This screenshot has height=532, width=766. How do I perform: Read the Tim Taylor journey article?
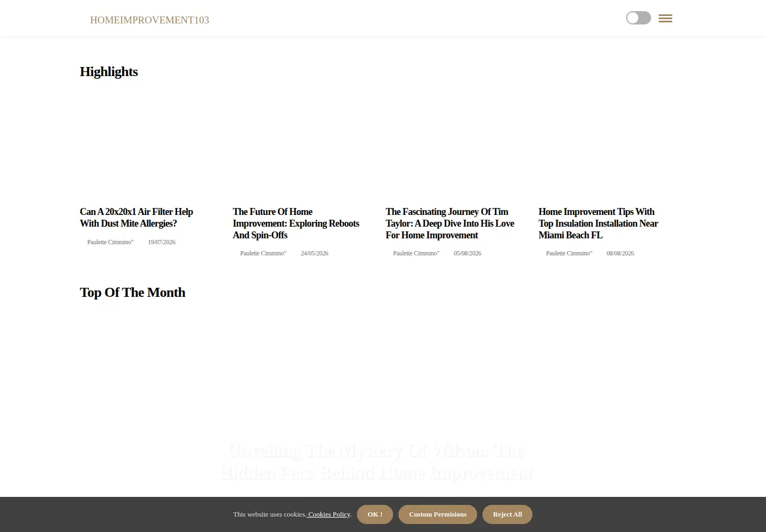point(450,223)
